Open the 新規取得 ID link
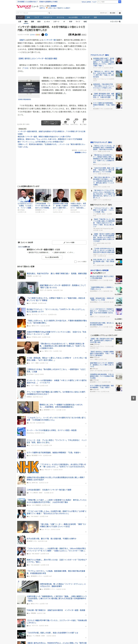The height and width of the screenshot is (644, 138). (54, 6)
